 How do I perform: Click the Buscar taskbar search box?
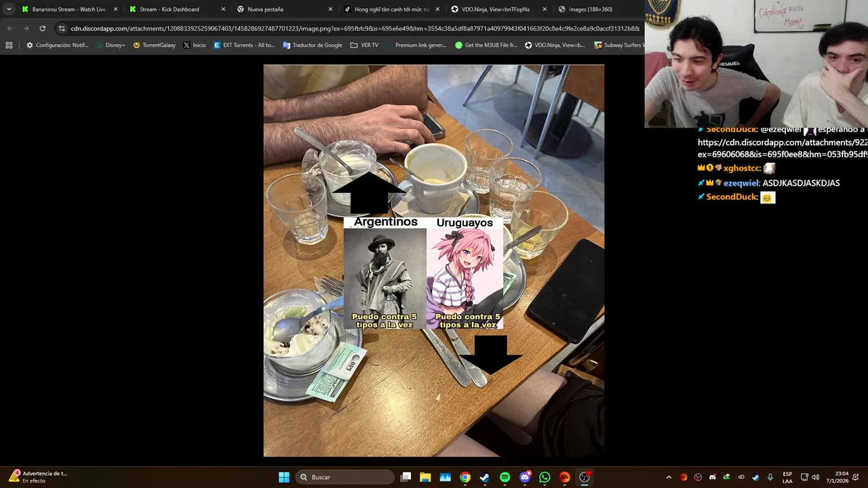click(345, 477)
